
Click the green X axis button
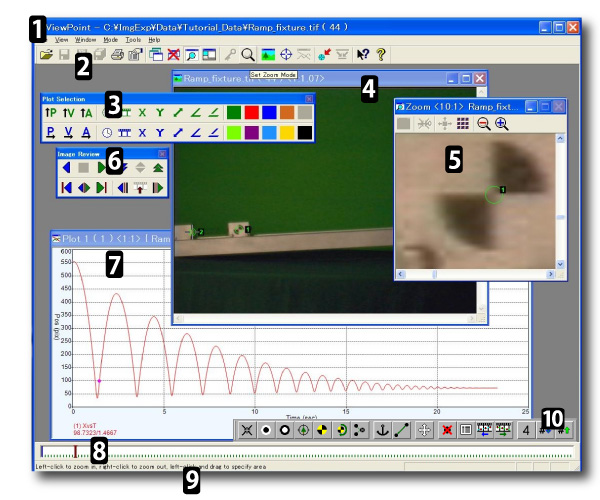142,113
